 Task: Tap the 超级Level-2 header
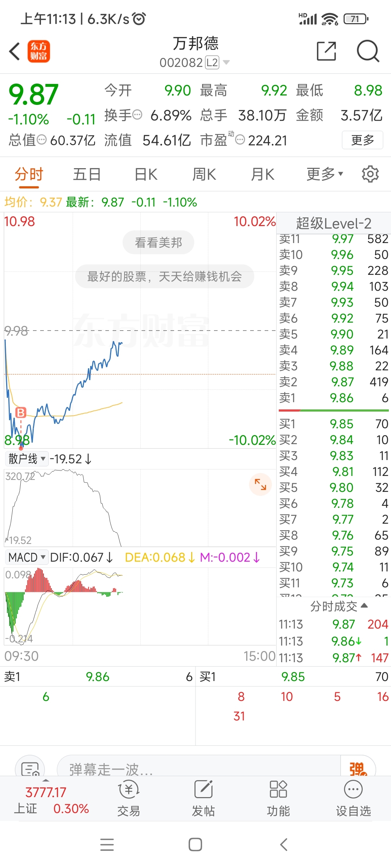[x=333, y=224]
